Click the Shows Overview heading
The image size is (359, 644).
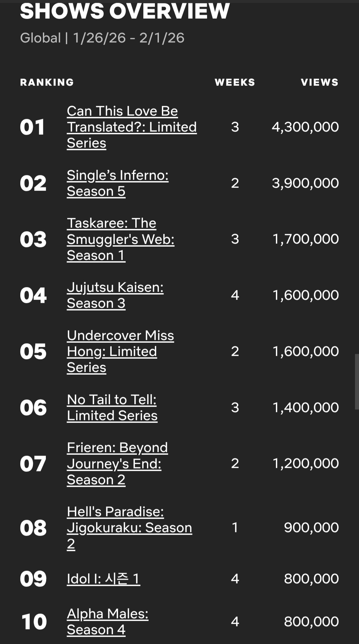(x=125, y=11)
